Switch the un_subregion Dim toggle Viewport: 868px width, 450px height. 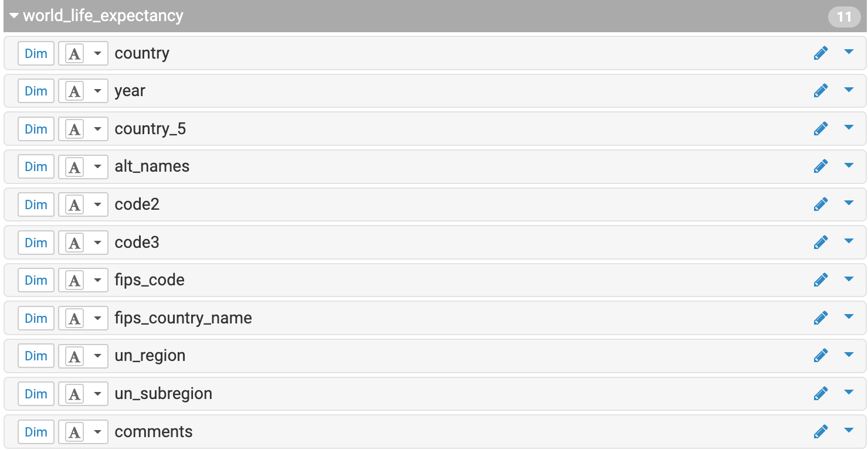36,394
